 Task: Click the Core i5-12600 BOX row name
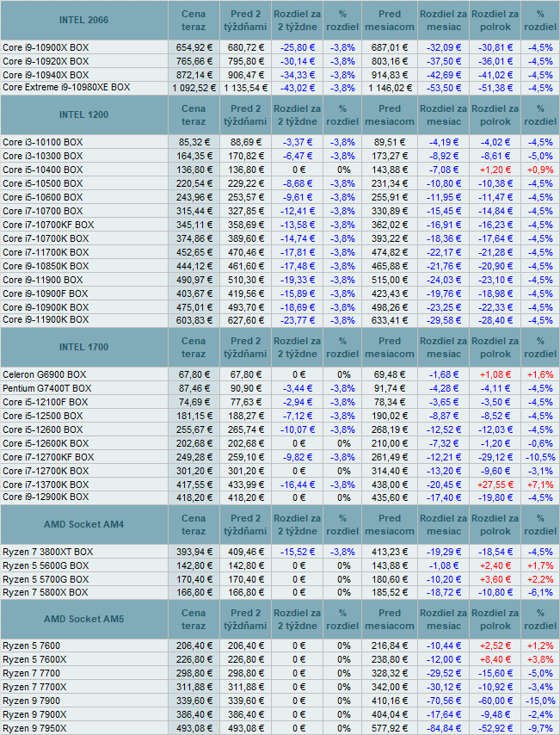[x=43, y=429]
